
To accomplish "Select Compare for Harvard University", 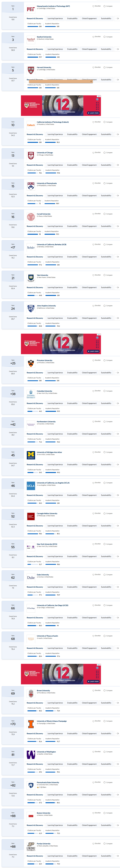I will 108,67.
